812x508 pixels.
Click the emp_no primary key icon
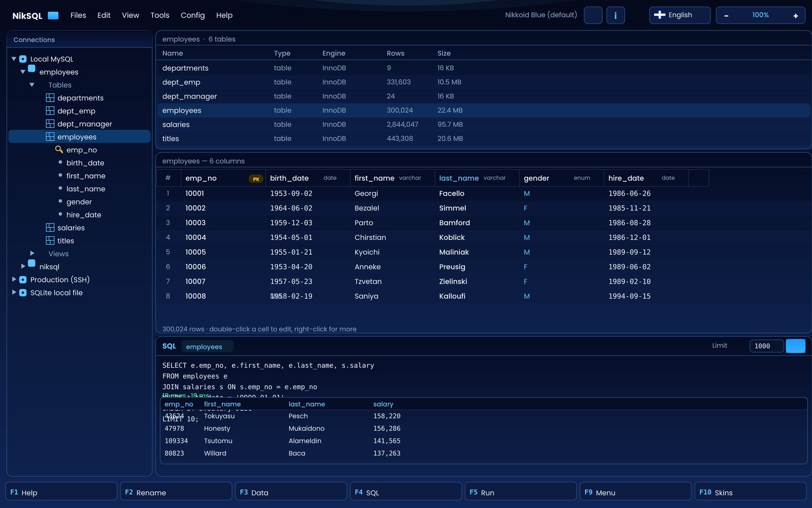point(59,149)
